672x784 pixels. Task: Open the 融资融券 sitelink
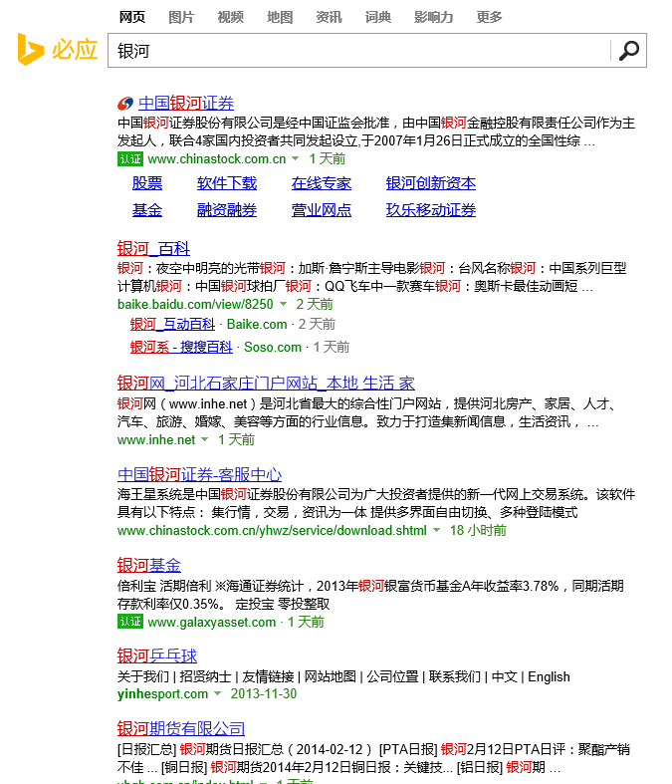pos(227,210)
